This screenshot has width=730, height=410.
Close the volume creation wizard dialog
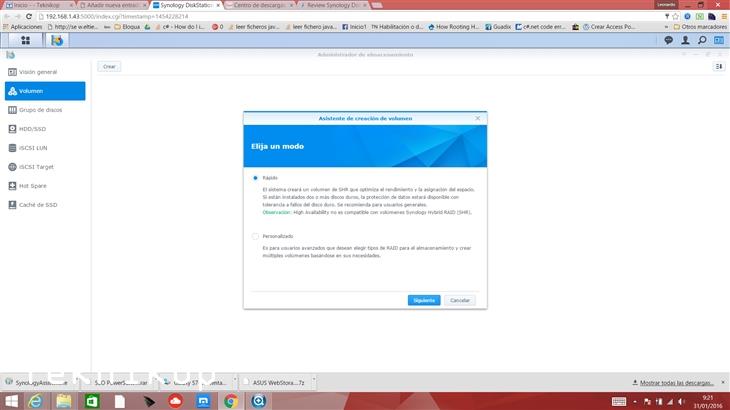pos(477,118)
